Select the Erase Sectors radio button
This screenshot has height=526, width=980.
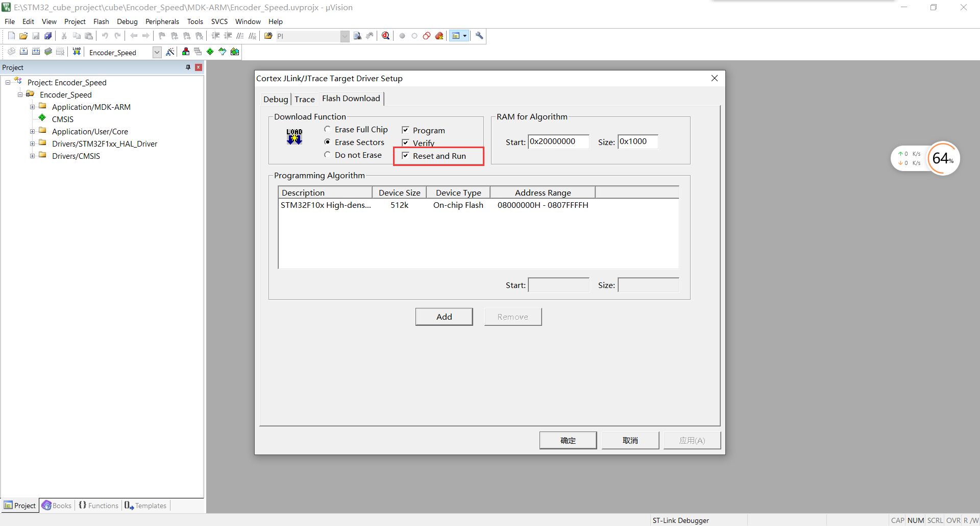point(327,142)
